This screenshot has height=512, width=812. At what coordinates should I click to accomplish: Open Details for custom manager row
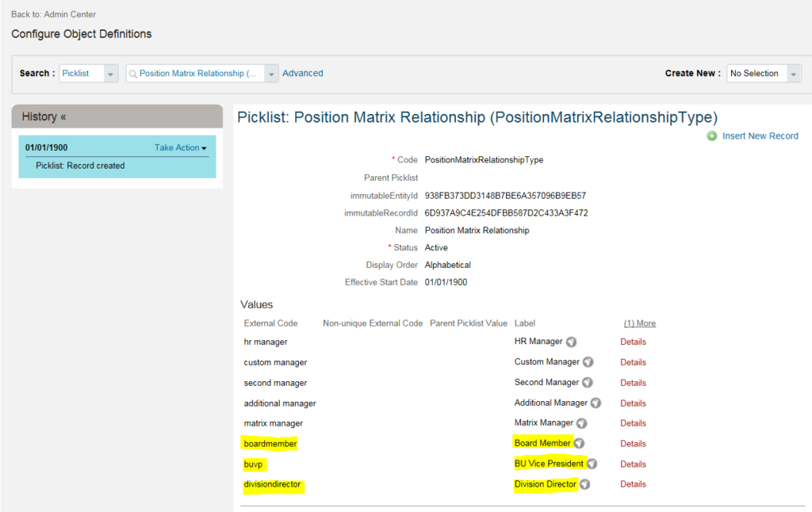pyautogui.click(x=633, y=362)
